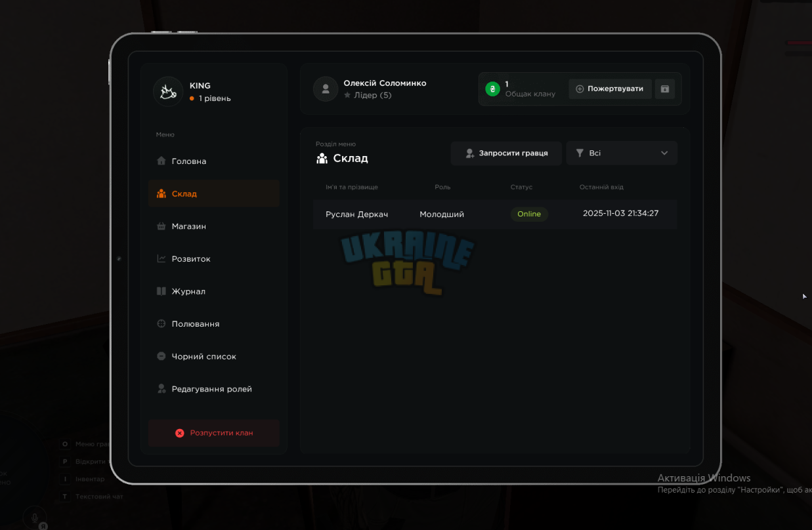Click the Молодший role cell
Viewport: 812px width, 530px height.
(442, 214)
